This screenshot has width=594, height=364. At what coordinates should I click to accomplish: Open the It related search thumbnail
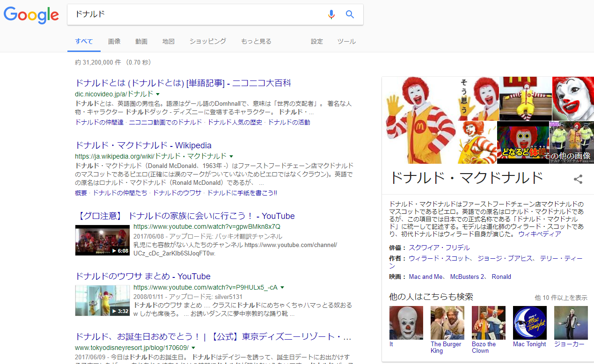pyautogui.click(x=406, y=323)
